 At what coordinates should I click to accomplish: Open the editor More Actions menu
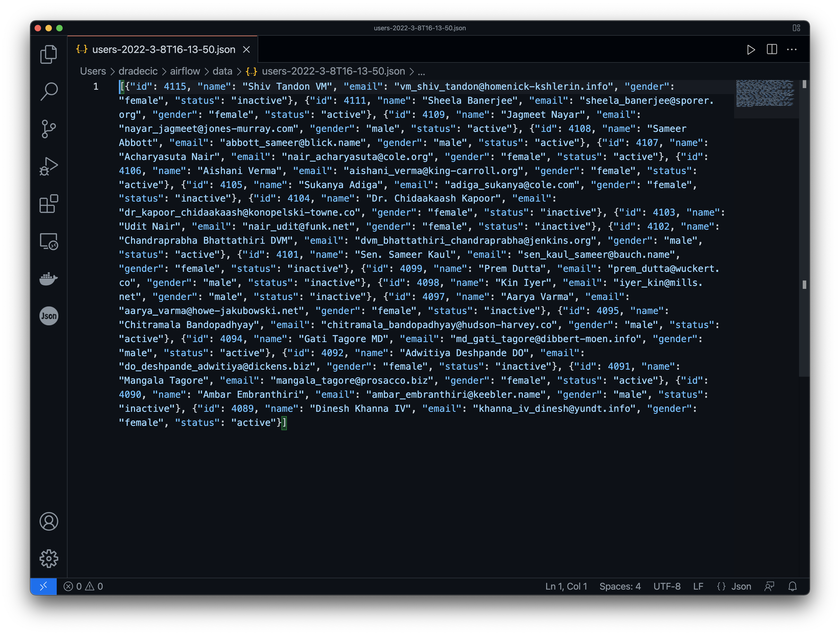[792, 49]
